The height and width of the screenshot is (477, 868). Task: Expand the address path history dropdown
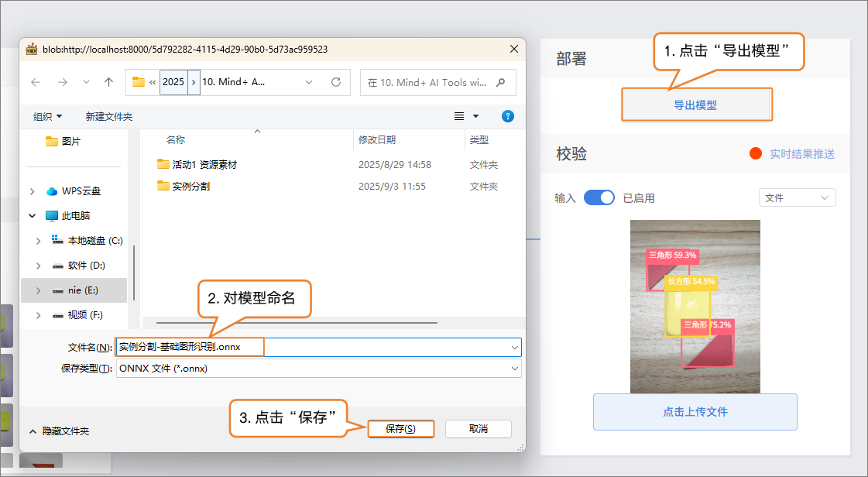(309, 82)
